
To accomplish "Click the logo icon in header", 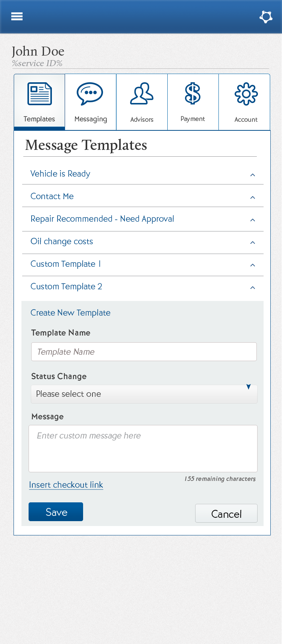I will (x=266, y=17).
